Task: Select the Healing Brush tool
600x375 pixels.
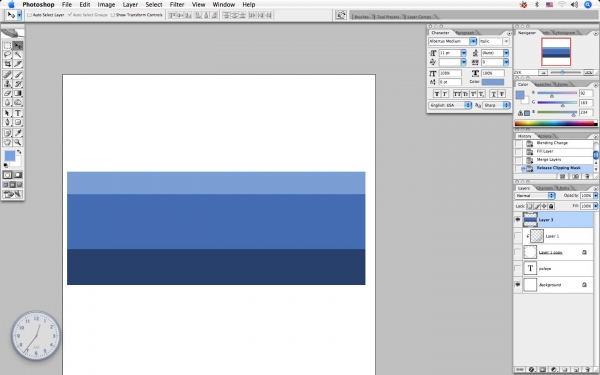Action: pyautogui.click(x=7, y=75)
